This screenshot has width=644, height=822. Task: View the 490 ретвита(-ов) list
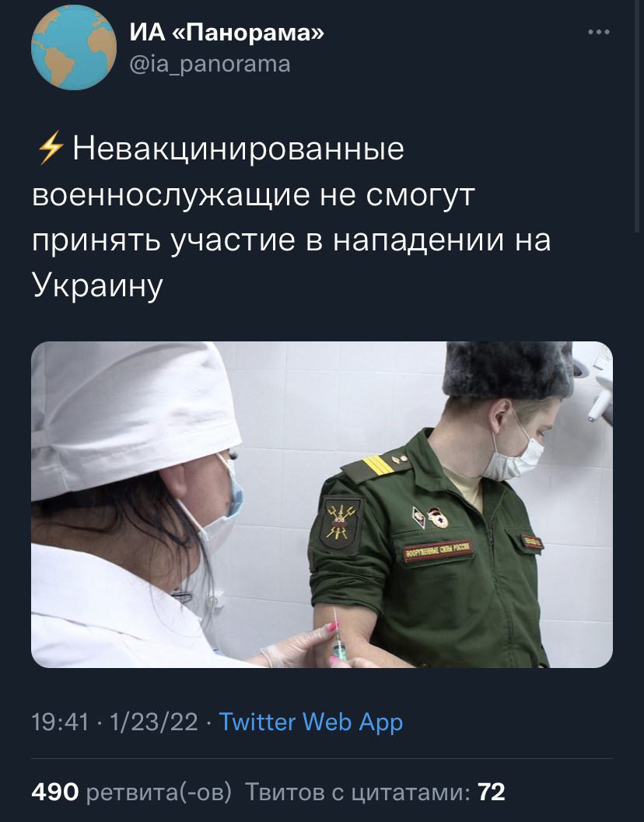click(131, 792)
